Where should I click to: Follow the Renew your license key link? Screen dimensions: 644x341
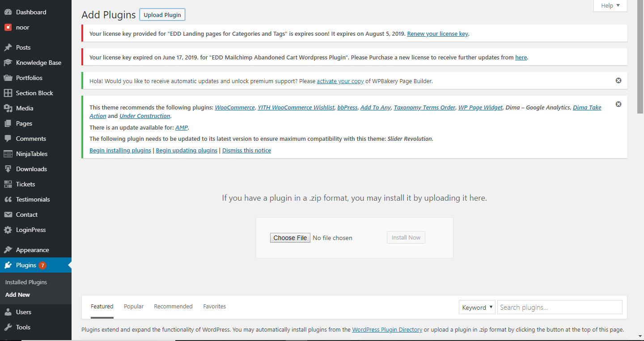pos(437,34)
